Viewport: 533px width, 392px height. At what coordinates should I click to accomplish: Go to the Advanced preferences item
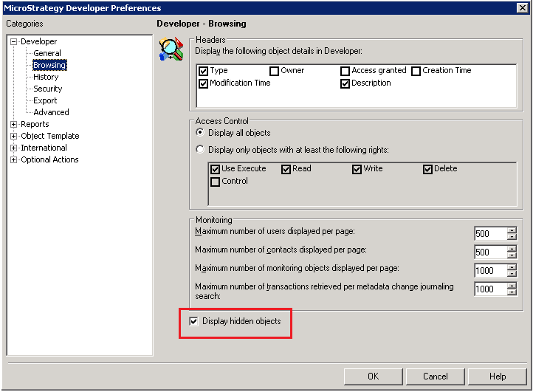[51, 112]
